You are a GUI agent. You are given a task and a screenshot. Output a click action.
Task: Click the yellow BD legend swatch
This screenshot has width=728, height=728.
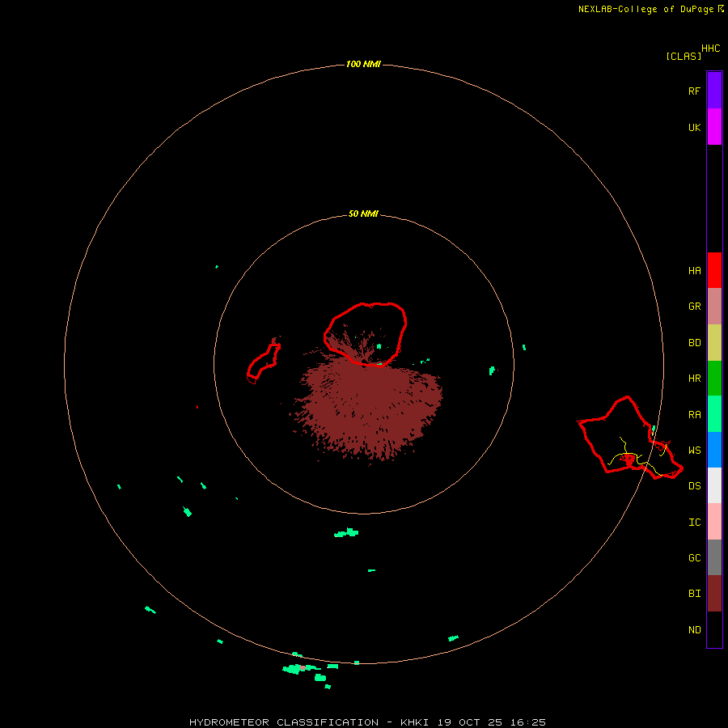(x=714, y=343)
